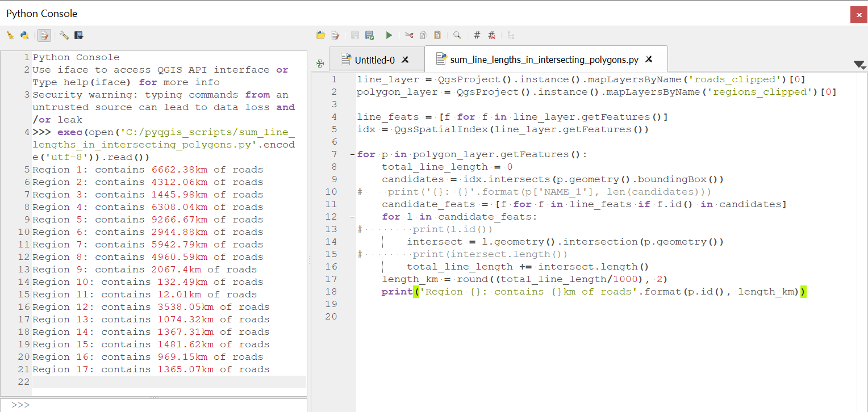Click 'total_line_length = 0' on line 8

click(x=447, y=167)
